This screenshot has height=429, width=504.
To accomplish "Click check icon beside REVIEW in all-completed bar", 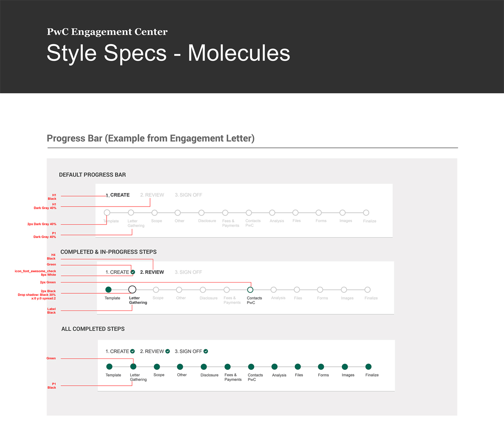I will pos(168,351).
